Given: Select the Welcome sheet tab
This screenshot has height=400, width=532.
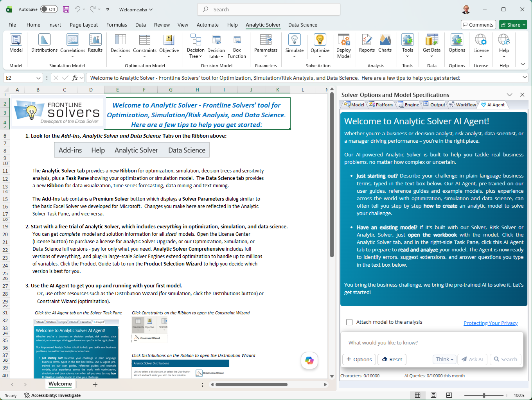Looking at the screenshot, I should (x=60, y=384).
